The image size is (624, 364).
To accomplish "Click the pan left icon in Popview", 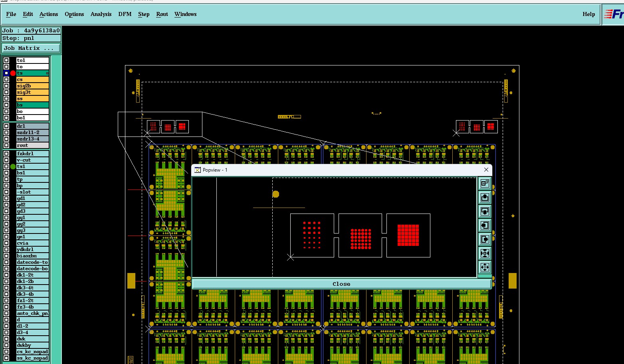I will (485, 225).
